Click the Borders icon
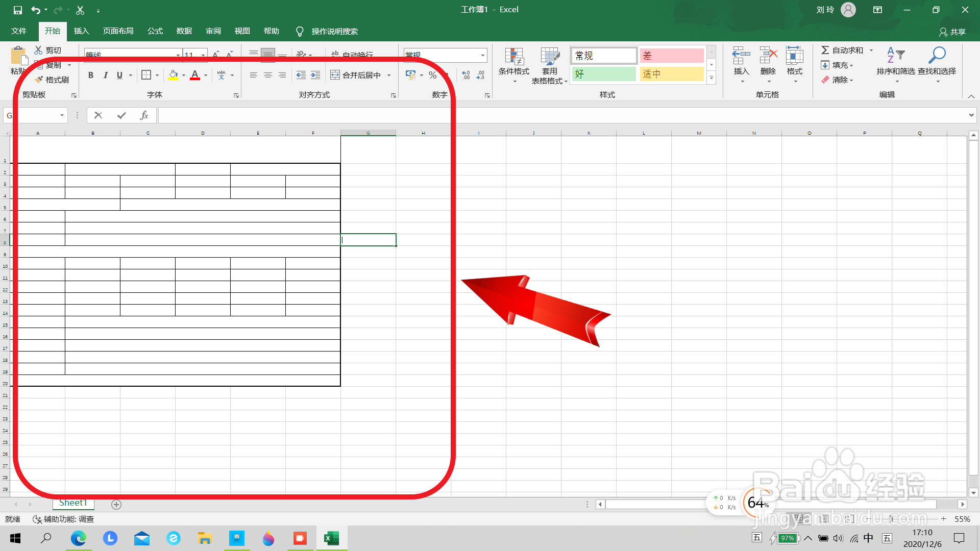The height and width of the screenshot is (551, 980). pos(146,76)
